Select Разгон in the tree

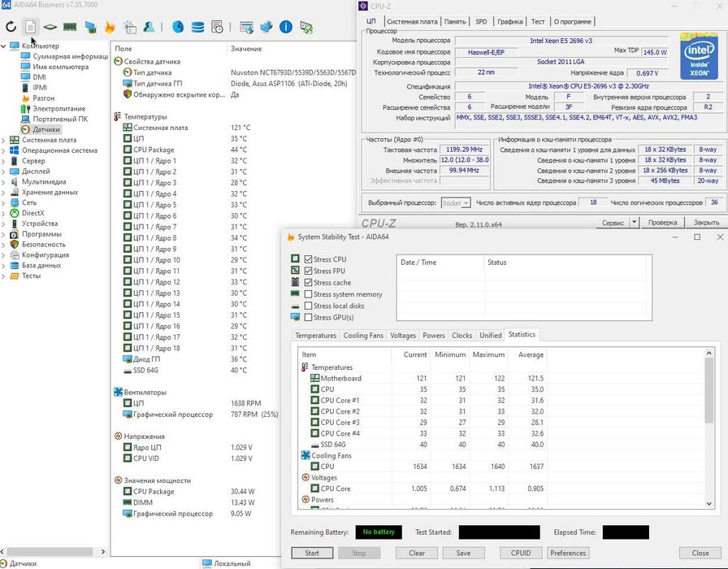(x=43, y=98)
